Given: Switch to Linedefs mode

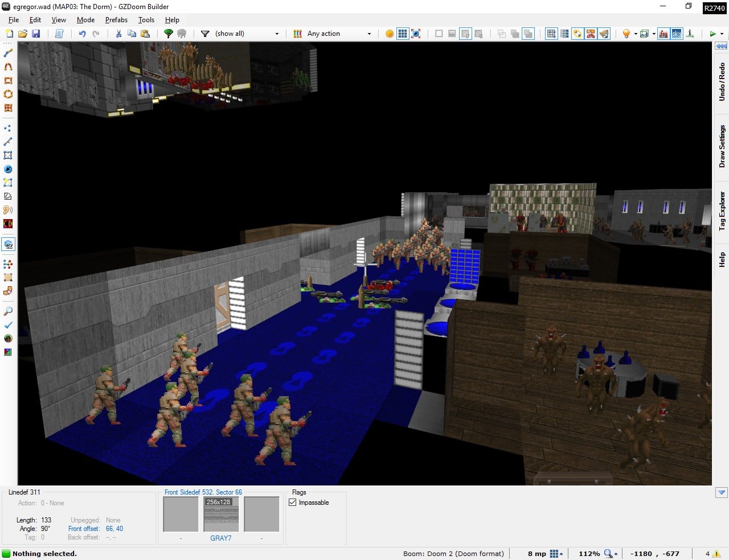Looking at the screenshot, I should tap(8, 141).
